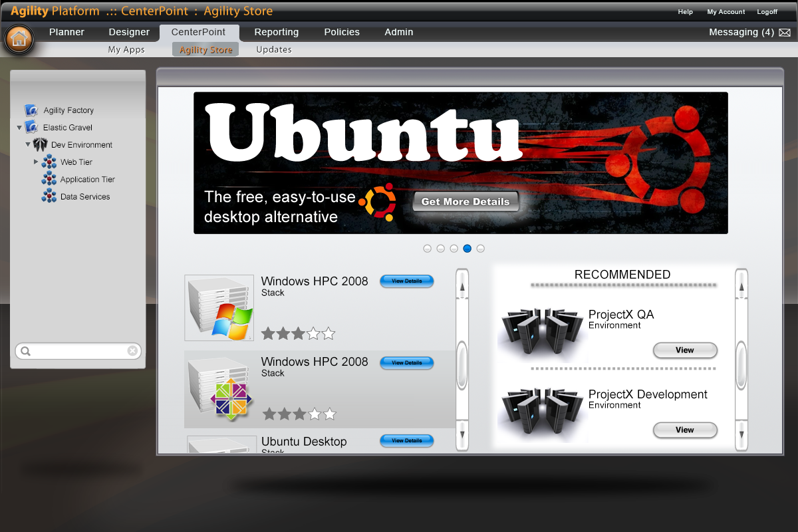Click Get More Details on Ubuntu banner
Screen dimensions: 798x532
point(465,201)
